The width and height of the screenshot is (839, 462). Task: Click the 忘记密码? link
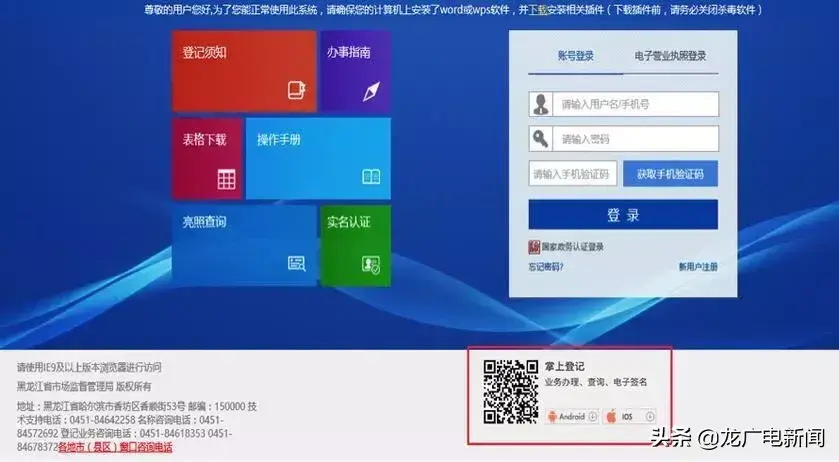[546, 267]
